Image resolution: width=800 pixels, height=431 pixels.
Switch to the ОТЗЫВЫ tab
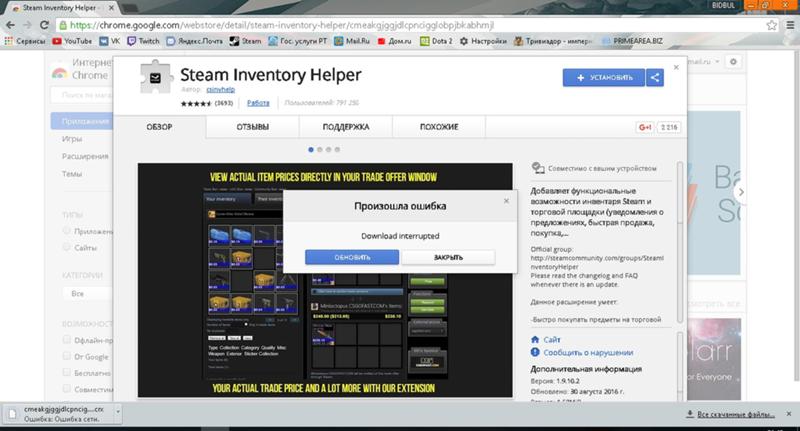[253, 127]
